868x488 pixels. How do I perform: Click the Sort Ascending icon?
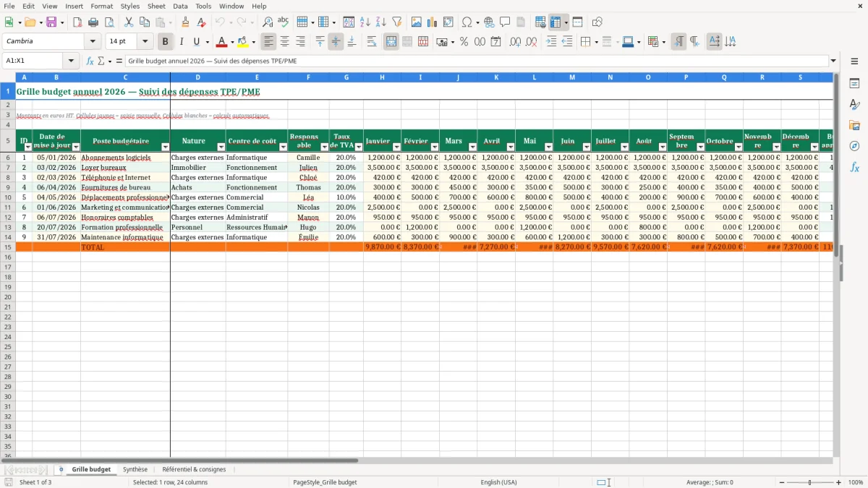click(365, 22)
